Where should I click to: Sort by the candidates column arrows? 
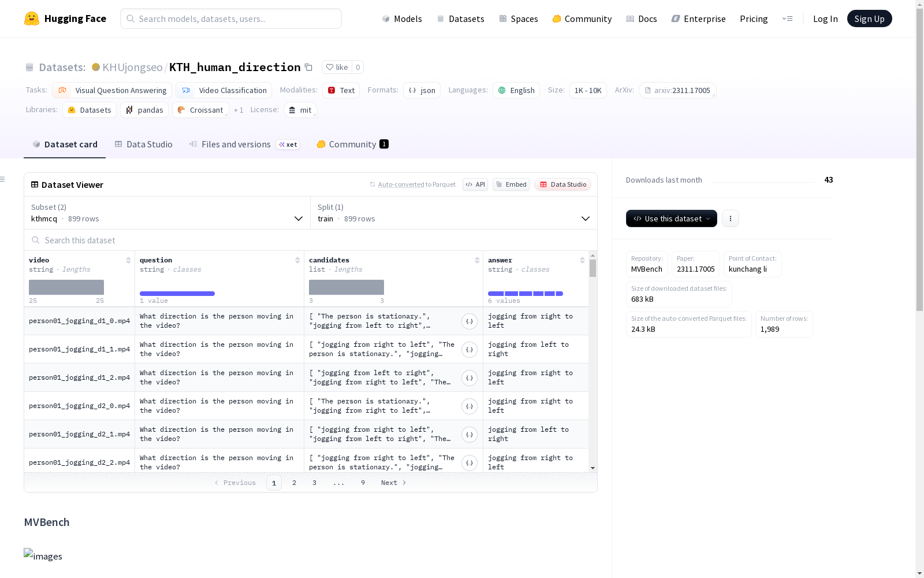(477, 260)
